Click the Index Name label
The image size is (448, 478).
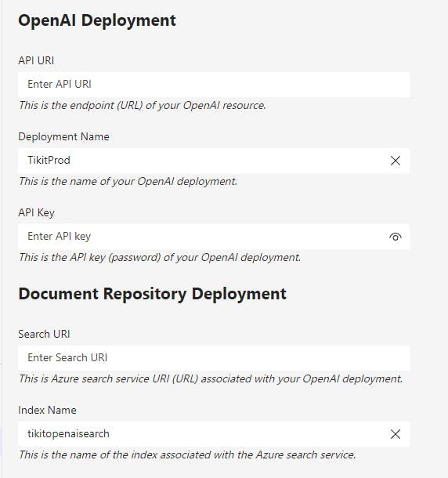point(47,410)
